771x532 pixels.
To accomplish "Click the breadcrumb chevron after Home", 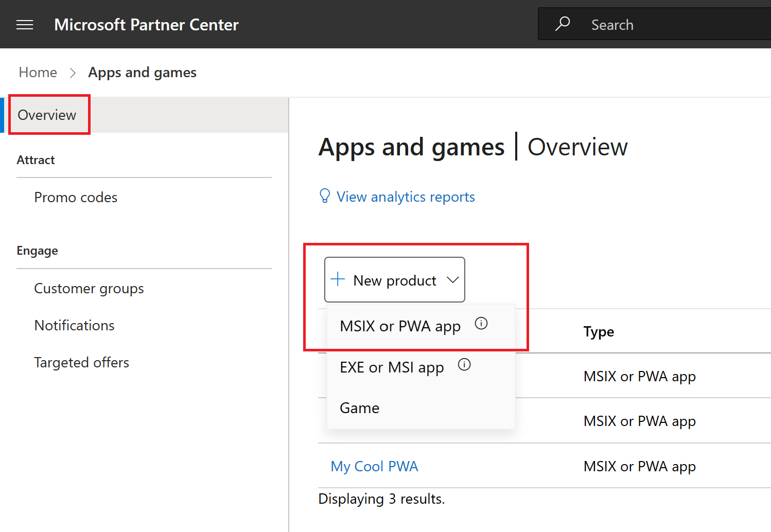I will pyautogui.click(x=73, y=73).
